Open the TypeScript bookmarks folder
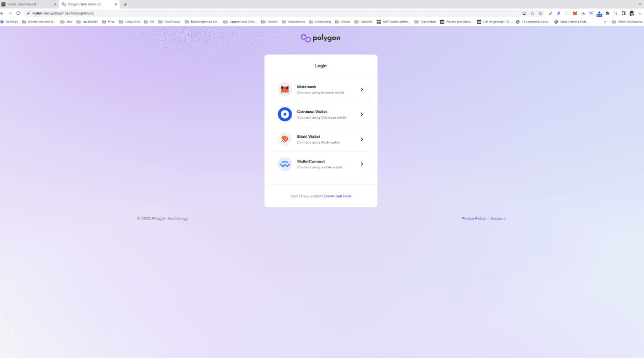Screen dimensions: 644x358 pos(425,22)
